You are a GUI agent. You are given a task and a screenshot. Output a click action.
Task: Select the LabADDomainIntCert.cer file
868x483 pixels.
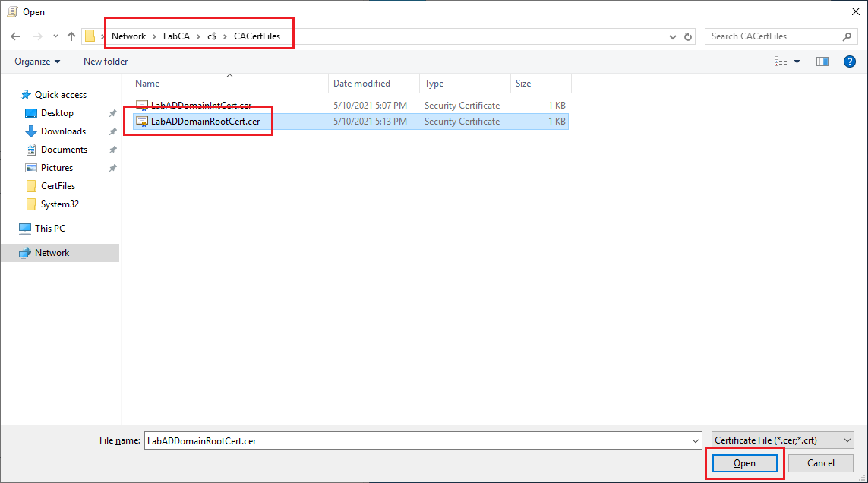coord(200,106)
